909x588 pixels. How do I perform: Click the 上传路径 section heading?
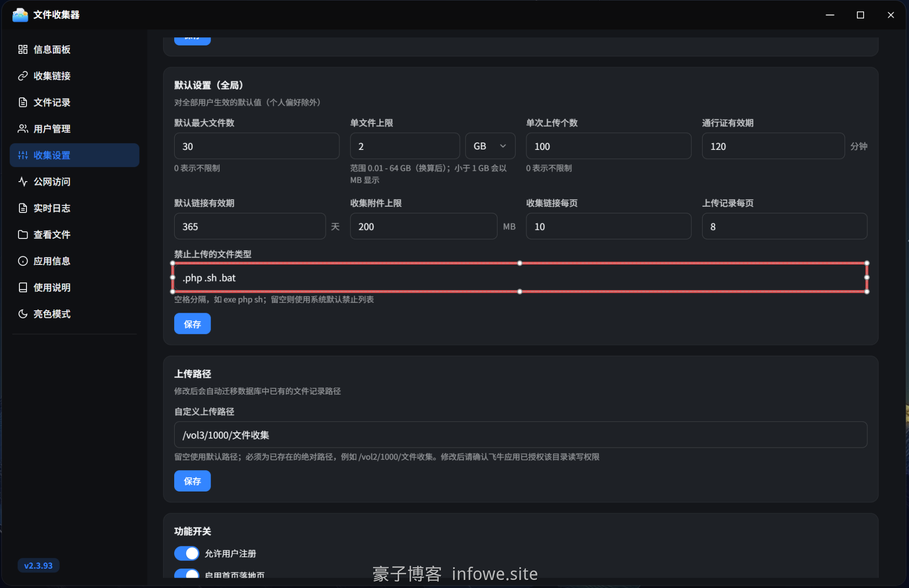coord(193,374)
